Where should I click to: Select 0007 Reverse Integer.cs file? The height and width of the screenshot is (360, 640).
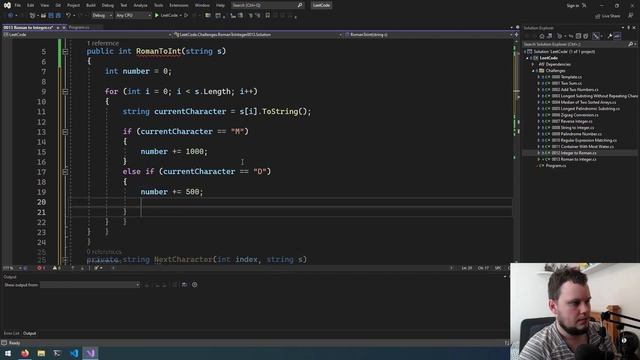click(x=572, y=121)
